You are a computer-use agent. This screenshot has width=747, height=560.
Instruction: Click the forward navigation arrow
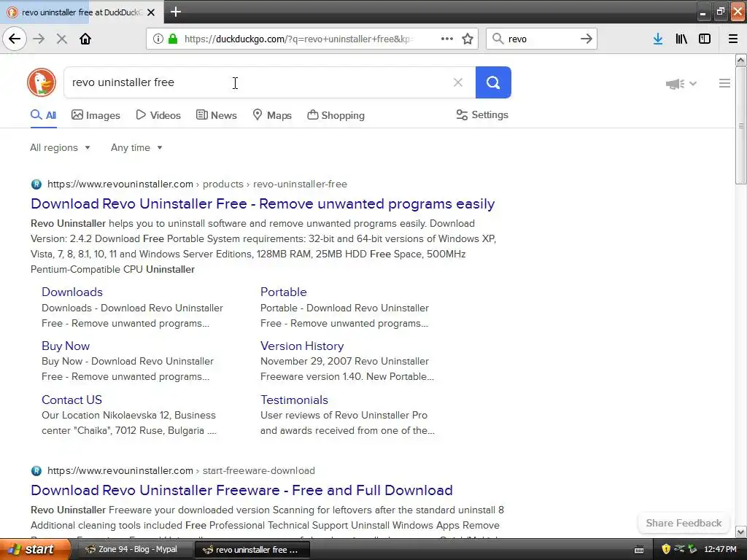pos(39,39)
